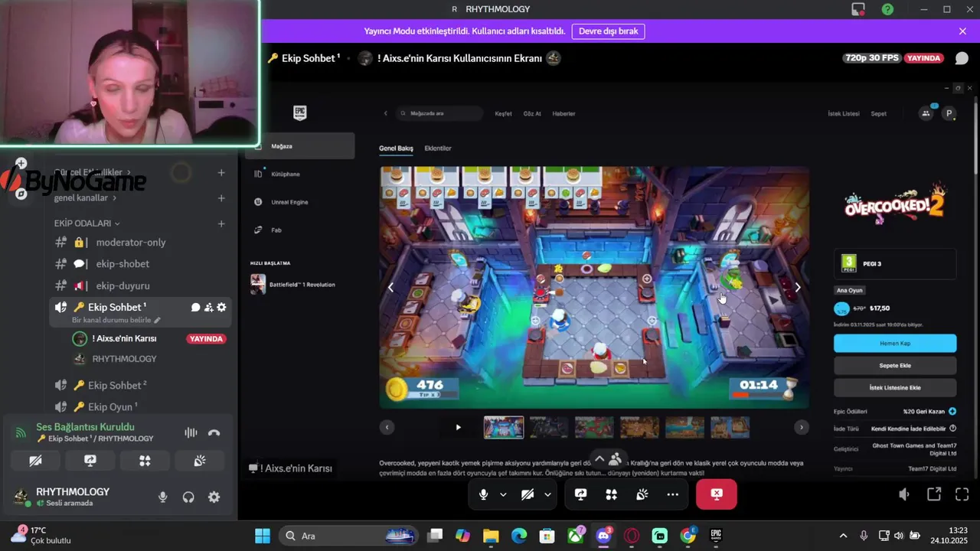Viewport: 980px width, 551px height.
Task: Open chat bubble icon next to YAYINDA
Action: coord(962,58)
